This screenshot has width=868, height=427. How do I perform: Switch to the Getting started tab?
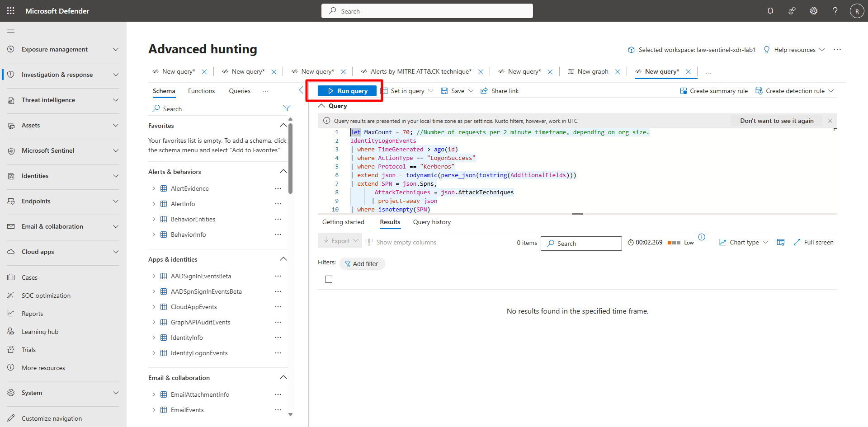[343, 222]
